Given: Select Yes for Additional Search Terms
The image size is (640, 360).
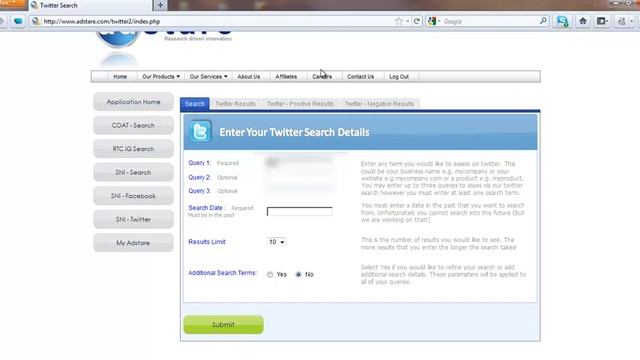Looking at the screenshot, I should (270, 275).
